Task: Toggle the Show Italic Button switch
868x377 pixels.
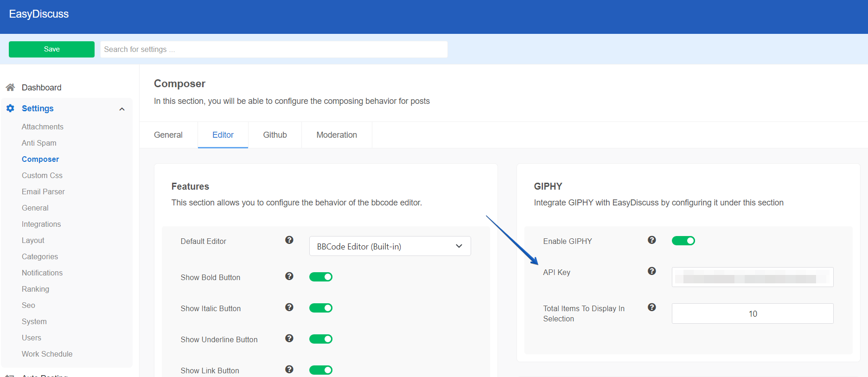Action: 321,308
